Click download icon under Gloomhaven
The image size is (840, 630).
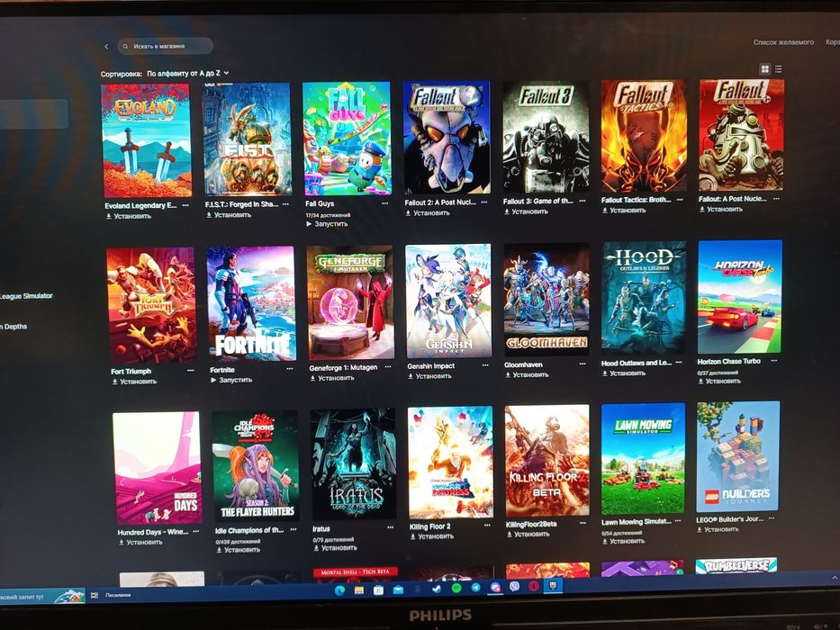click(508, 375)
